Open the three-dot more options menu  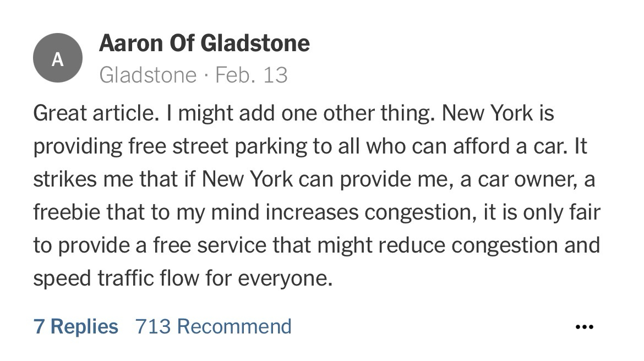click(x=584, y=327)
